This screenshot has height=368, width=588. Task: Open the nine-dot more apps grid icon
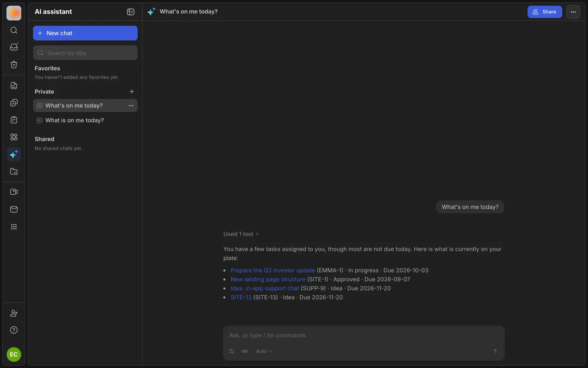pos(14,227)
